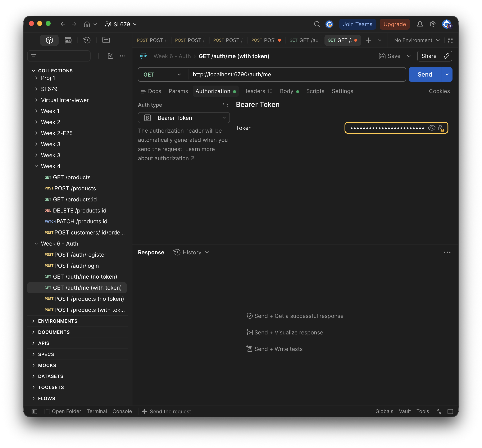Open response three-dot options menu

[447, 252]
